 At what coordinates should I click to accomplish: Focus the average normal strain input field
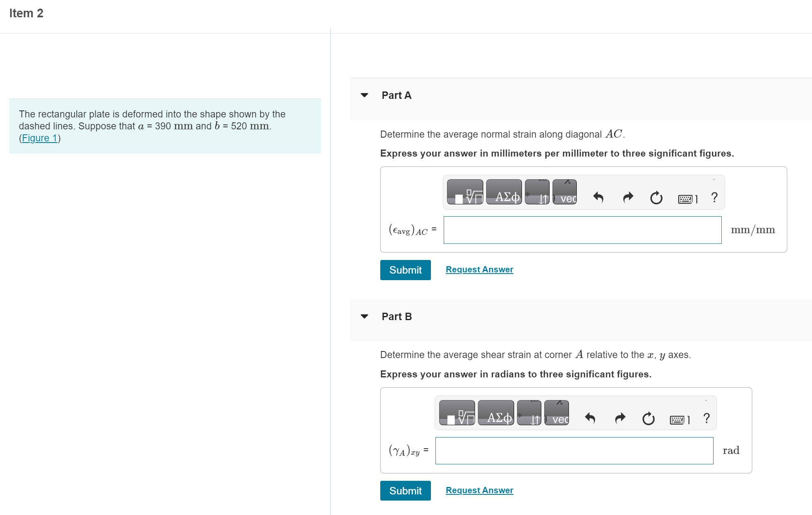[582, 230]
